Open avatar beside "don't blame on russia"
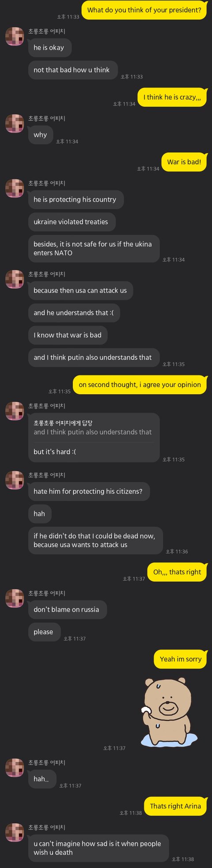Viewport: 212px width, 868px height. click(15, 598)
